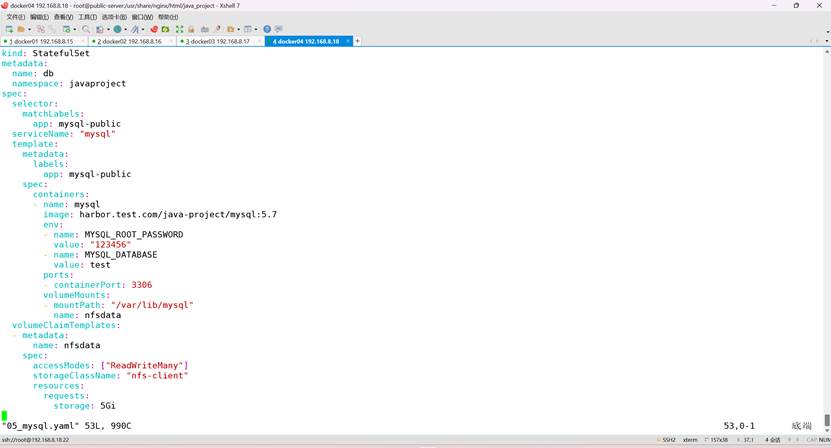Open the dropdown arrow beside Open Session folder
Viewport: 831px width, 448px height.
click(x=30, y=29)
